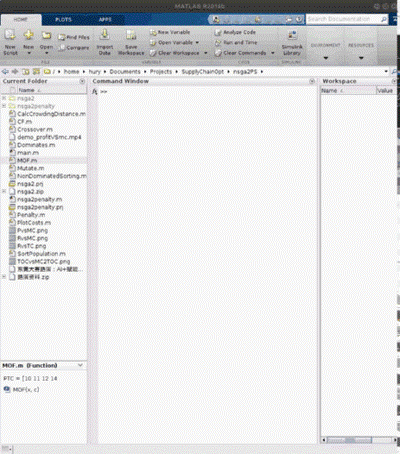The width and height of the screenshot is (400, 454).
Task: Open the New dropdown arrow
Action: 29,53
